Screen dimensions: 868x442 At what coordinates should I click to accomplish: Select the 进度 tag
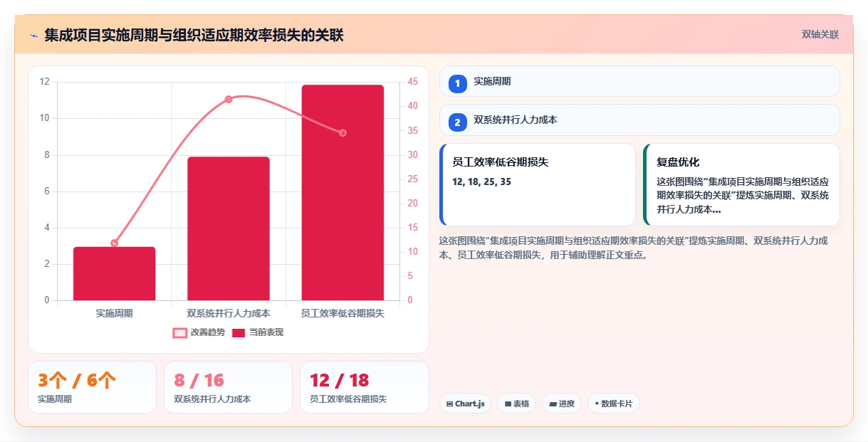click(562, 404)
